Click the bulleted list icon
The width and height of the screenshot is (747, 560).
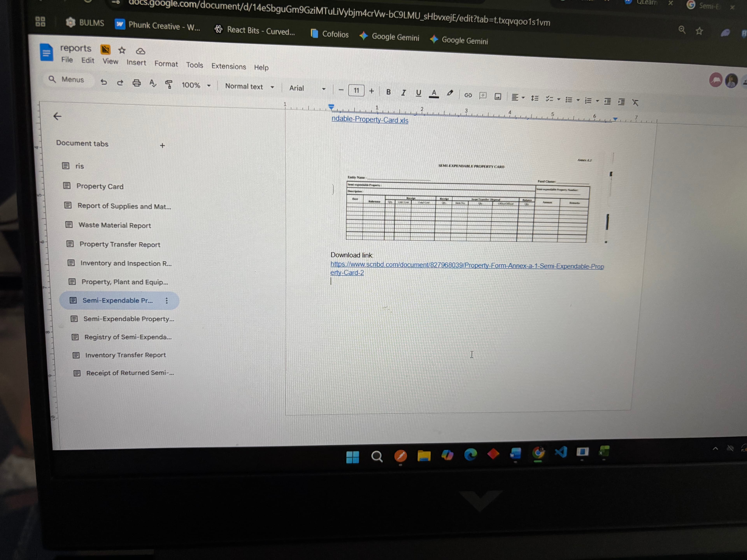(569, 100)
